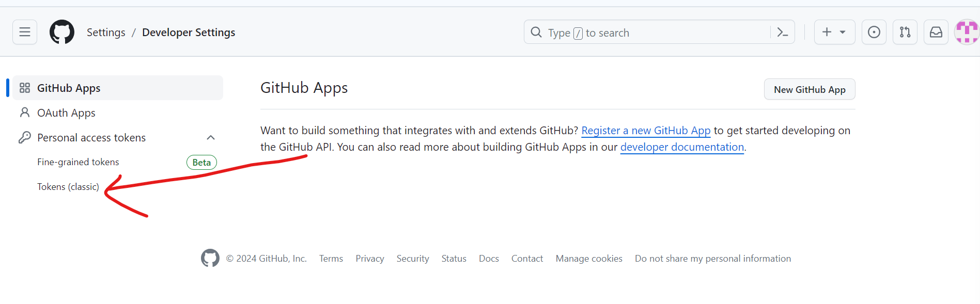Open the Issues icon in header
980x304 pixels.
(874, 32)
